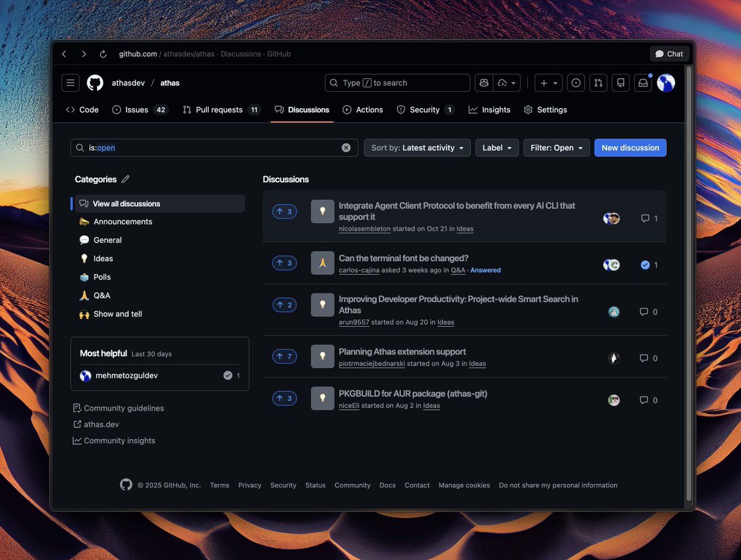Open mehmetozguldev in Most helpful
The width and height of the screenshot is (741, 560).
(126, 375)
